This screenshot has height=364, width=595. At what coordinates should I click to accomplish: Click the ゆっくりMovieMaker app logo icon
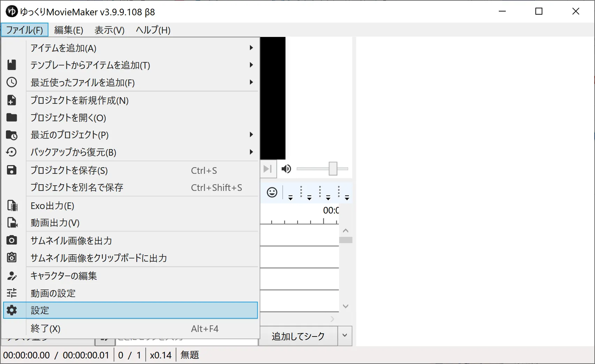tap(12, 11)
